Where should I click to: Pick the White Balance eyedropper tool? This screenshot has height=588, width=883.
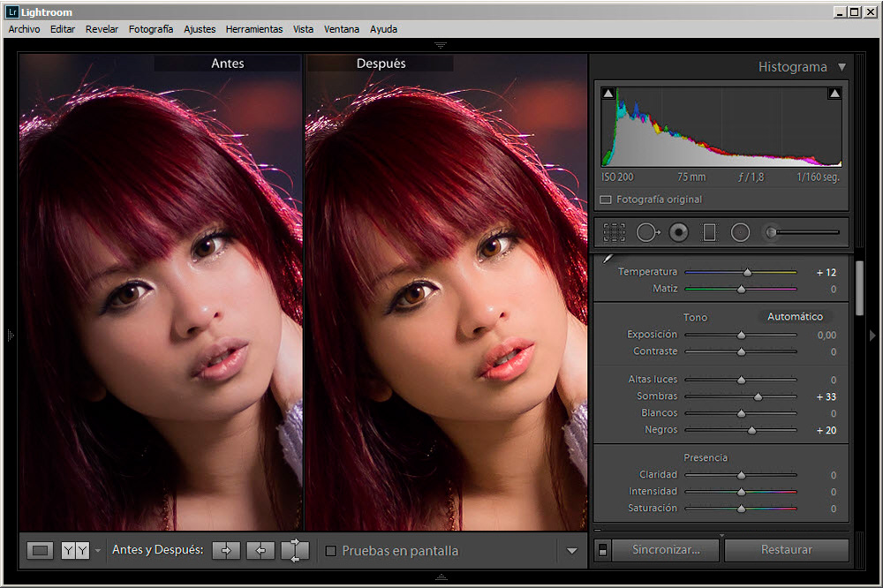tap(608, 259)
